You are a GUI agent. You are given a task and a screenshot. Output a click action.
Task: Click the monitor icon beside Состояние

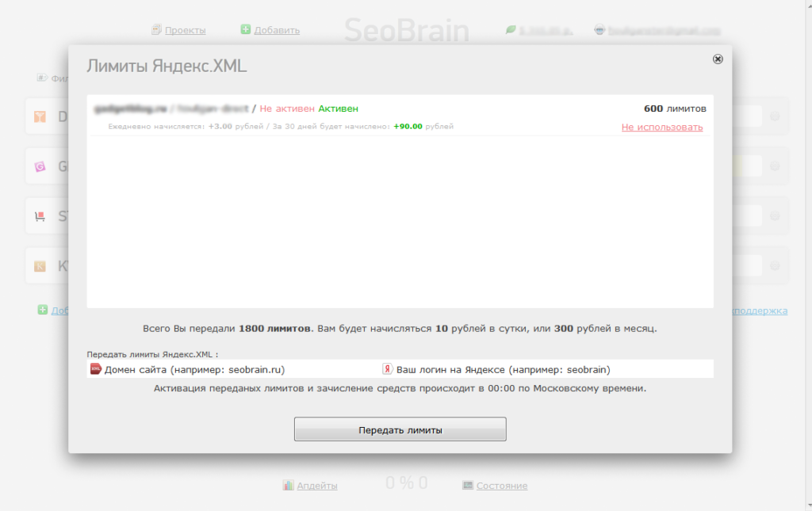pyautogui.click(x=468, y=485)
